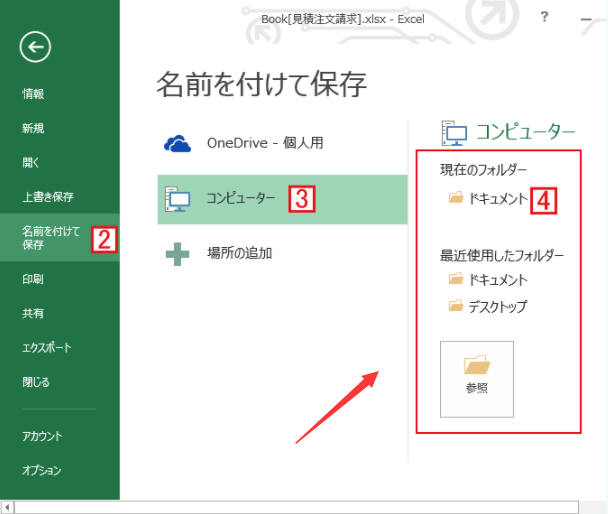
Task: Choose 場所の追加 option
Action: [x=282, y=254]
